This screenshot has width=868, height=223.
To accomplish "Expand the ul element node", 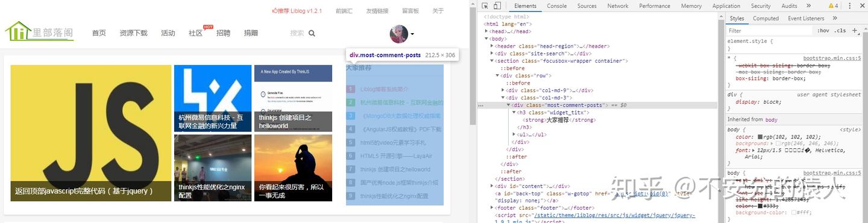I will click(x=514, y=134).
